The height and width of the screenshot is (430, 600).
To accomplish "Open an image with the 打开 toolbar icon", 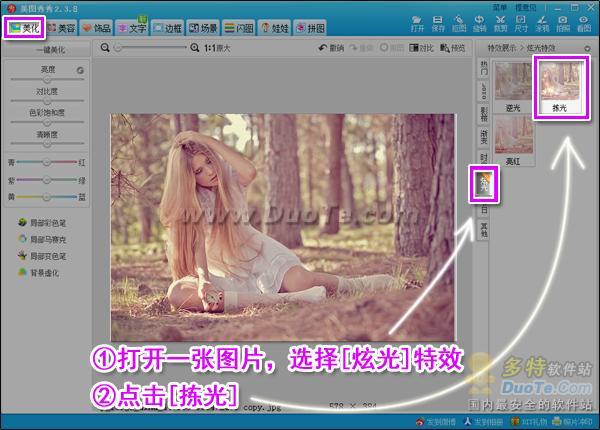I will tap(417, 24).
